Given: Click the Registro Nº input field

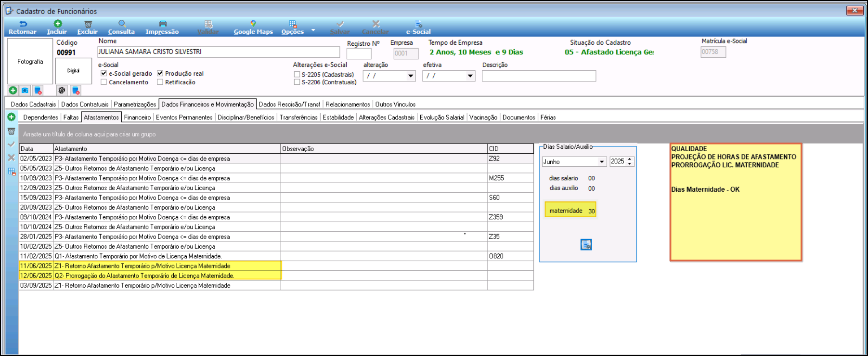Looking at the screenshot, I should pos(359,53).
